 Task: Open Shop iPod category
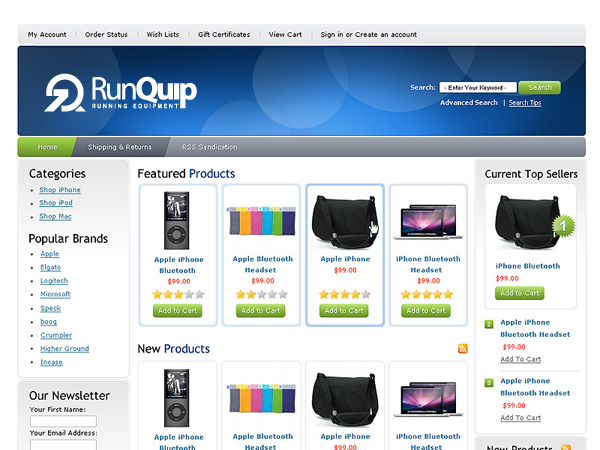click(55, 203)
